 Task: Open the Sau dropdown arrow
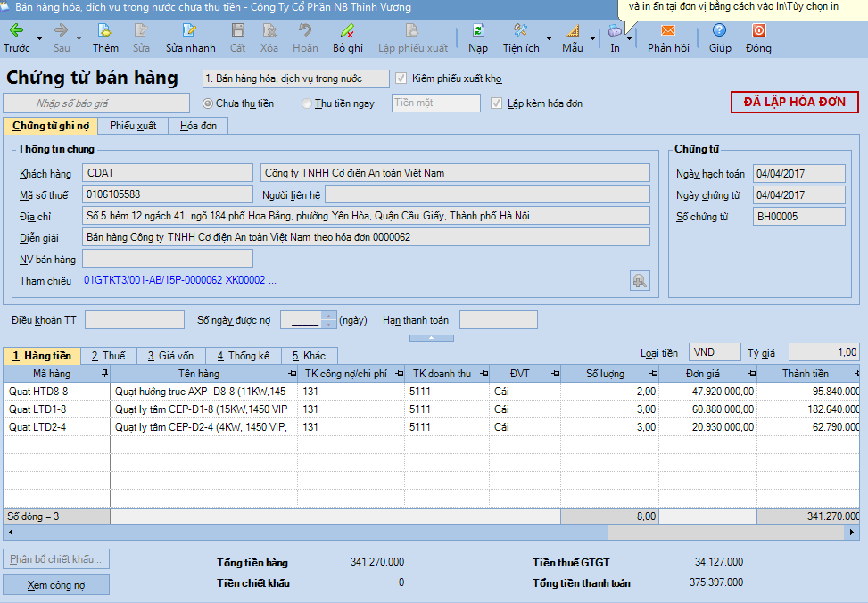(x=79, y=38)
